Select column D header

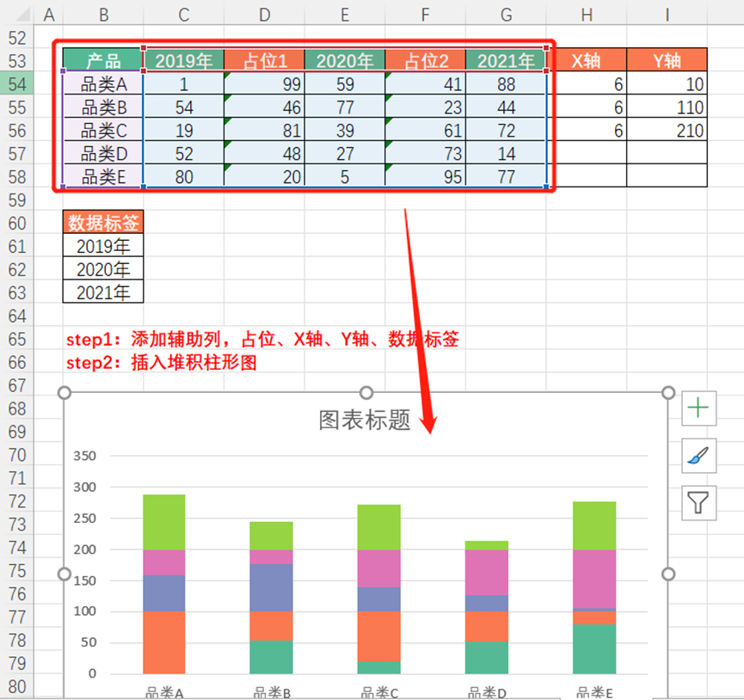264,15
